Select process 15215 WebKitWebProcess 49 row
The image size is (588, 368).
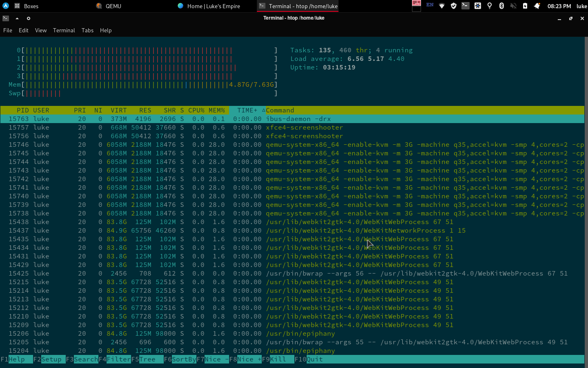point(292,282)
